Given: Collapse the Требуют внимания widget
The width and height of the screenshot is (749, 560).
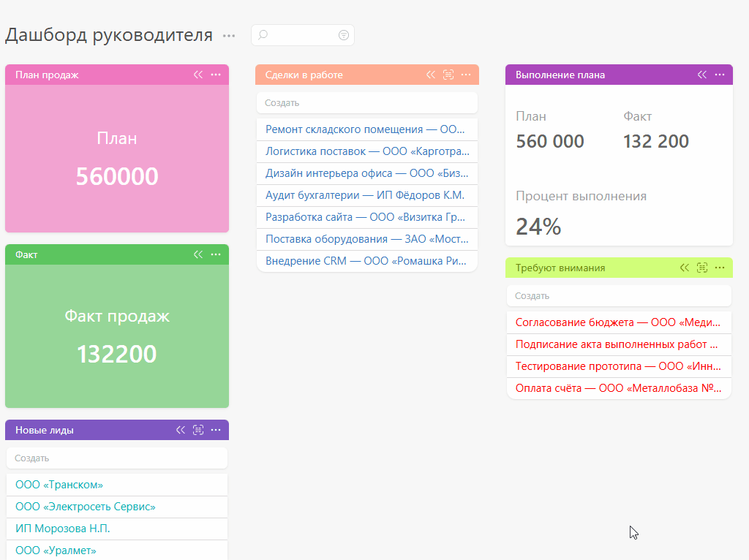Looking at the screenshot, I should [x=685, y=268].
